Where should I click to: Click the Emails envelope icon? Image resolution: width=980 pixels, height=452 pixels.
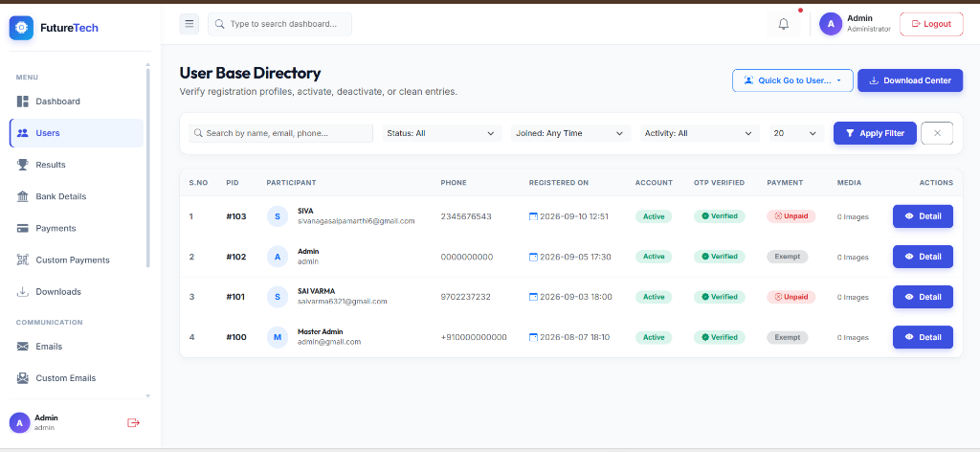[23, 347]
